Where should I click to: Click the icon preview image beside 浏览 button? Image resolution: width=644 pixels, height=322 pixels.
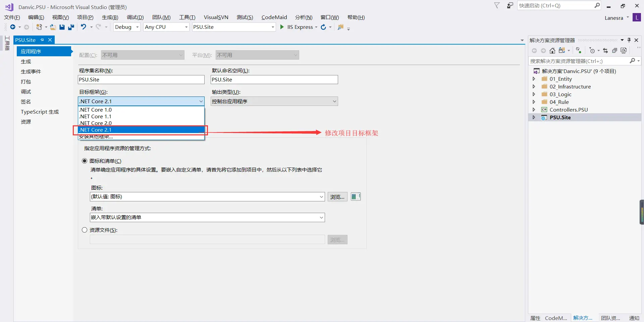pyautogui.click(x=356, y=197)
